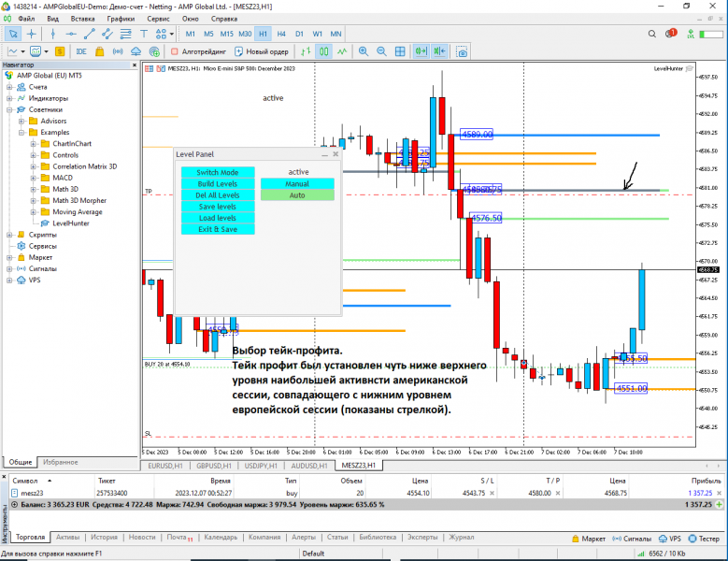Open the Файл menu
The image size is (728, 561).
pyautogui.click(x=26, y=19)
